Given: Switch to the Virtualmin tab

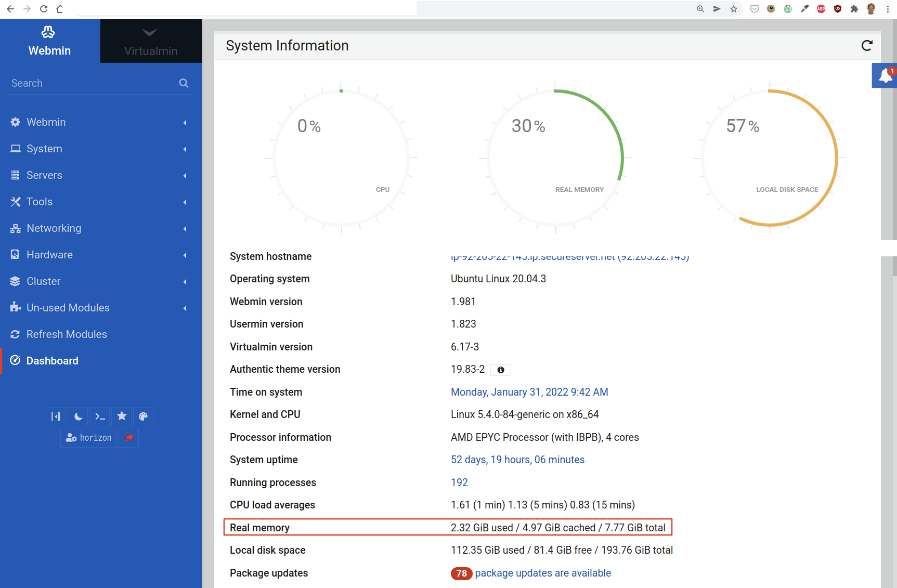Looking at the screenshot, I should tap(151, 42).
